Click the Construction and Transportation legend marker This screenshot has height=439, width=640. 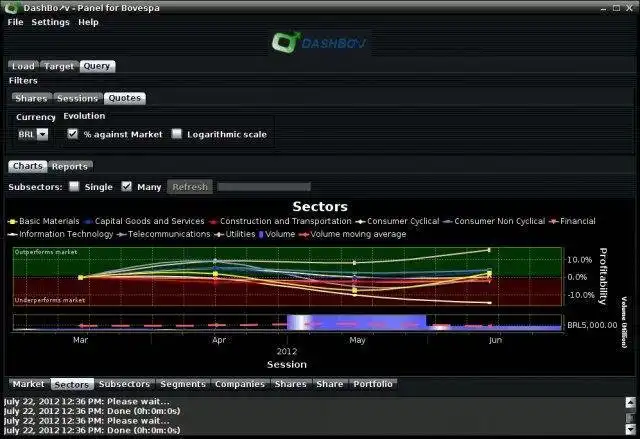[x=213, y=222]
